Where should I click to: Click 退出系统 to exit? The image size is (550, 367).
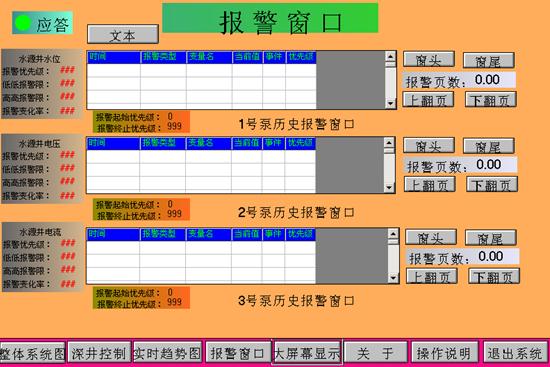point(515,353)
